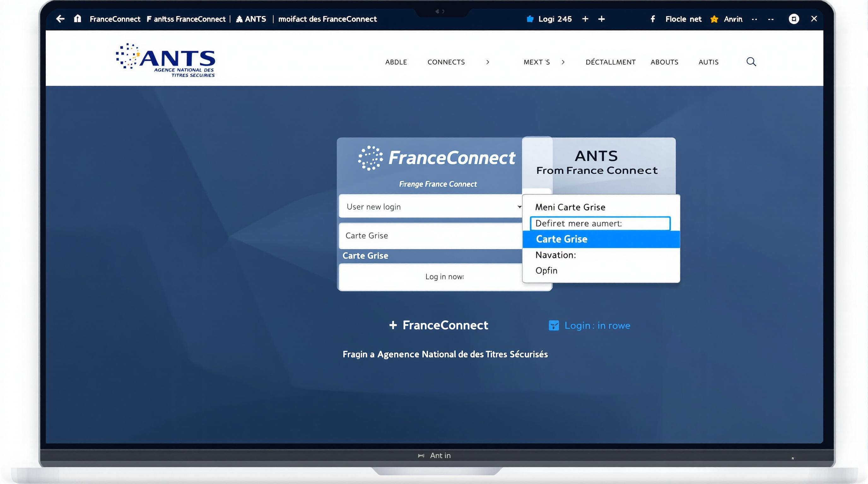Viewport: 868px width, 484px height.
Task: Open the site search magnifier icon
Action: pos(751,62)
